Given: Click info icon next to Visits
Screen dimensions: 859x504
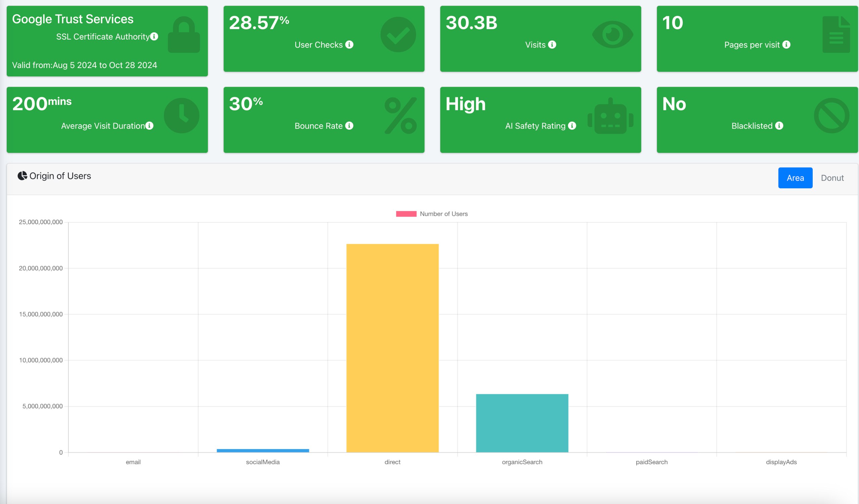Looking at the screenshot, I should click(552, 45).
